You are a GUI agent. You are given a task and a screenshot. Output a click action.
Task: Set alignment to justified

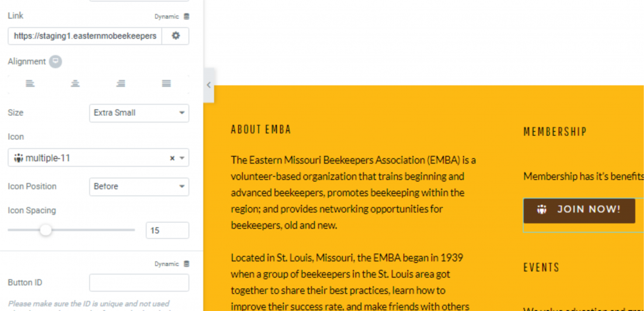pos(166,84)
